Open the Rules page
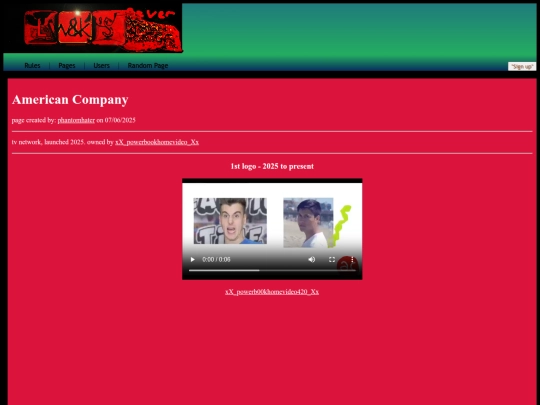The image size is (540, 405). point(32,65)
